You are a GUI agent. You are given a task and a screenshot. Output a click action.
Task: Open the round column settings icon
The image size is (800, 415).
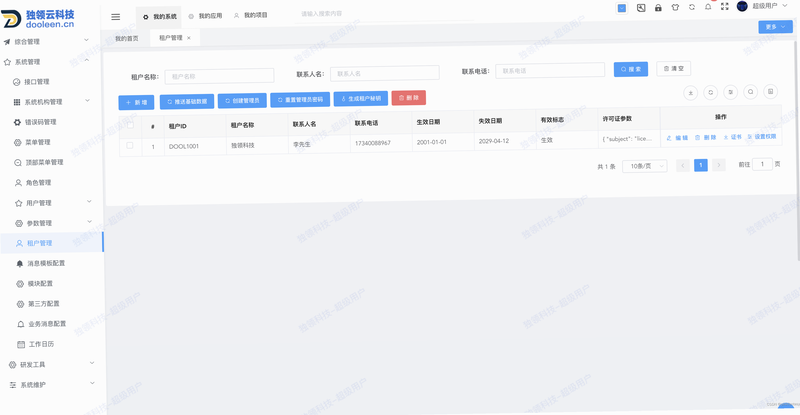coord(731,92)
